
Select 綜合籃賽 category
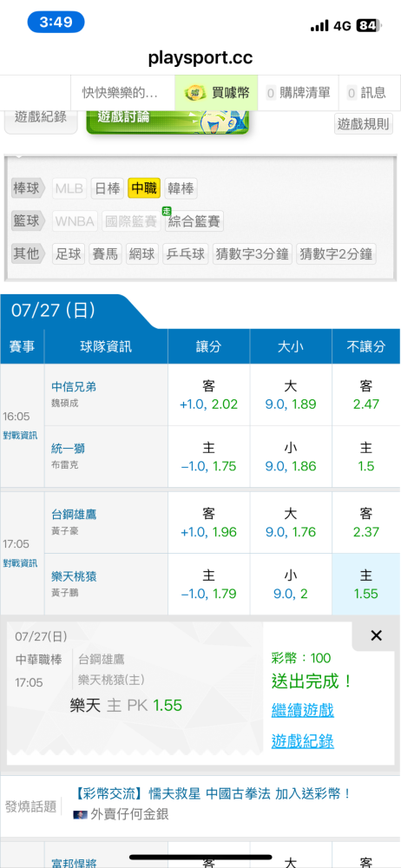point(194,221)
